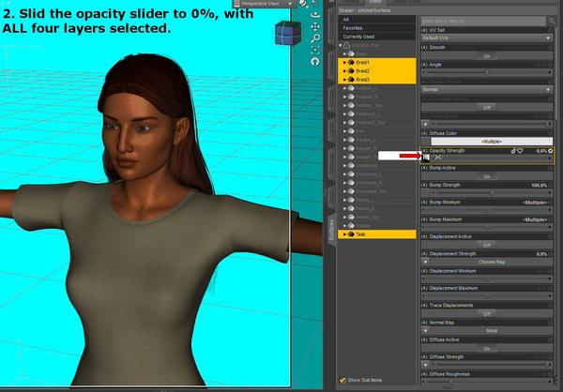Screen dimensions: 563x392
Task: Click the draw style sphere icon
Action: 304,4
